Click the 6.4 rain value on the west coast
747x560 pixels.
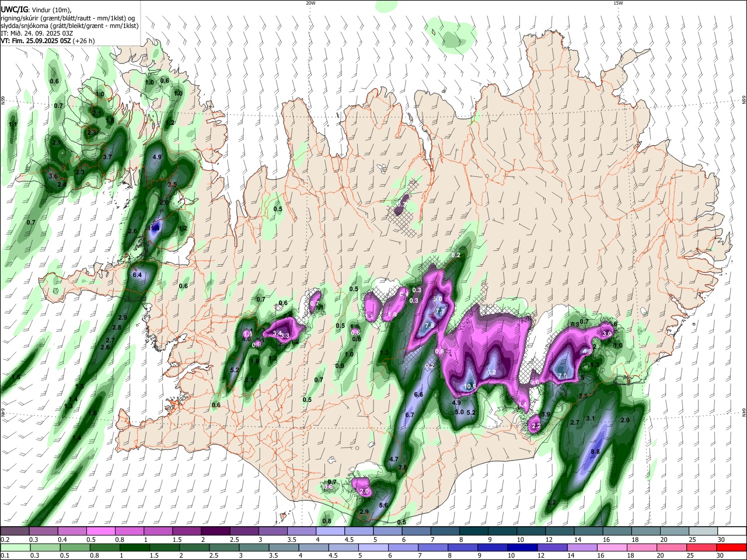coord(138,274)
